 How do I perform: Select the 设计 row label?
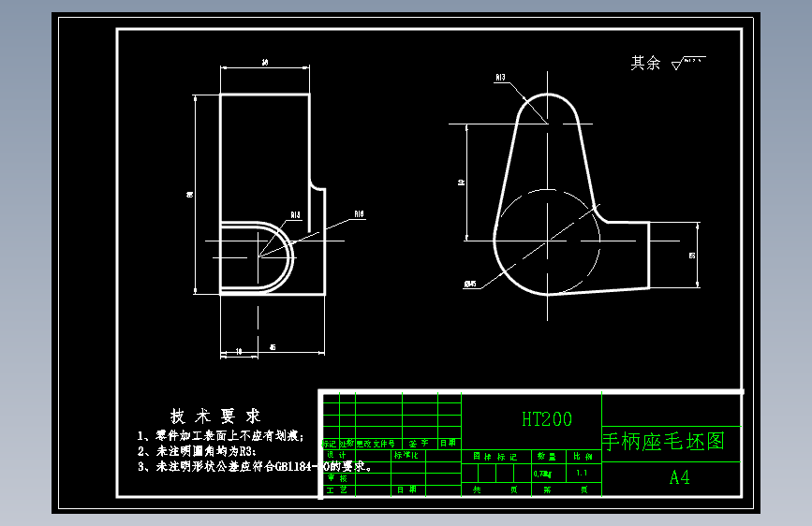tap(336, 455)
